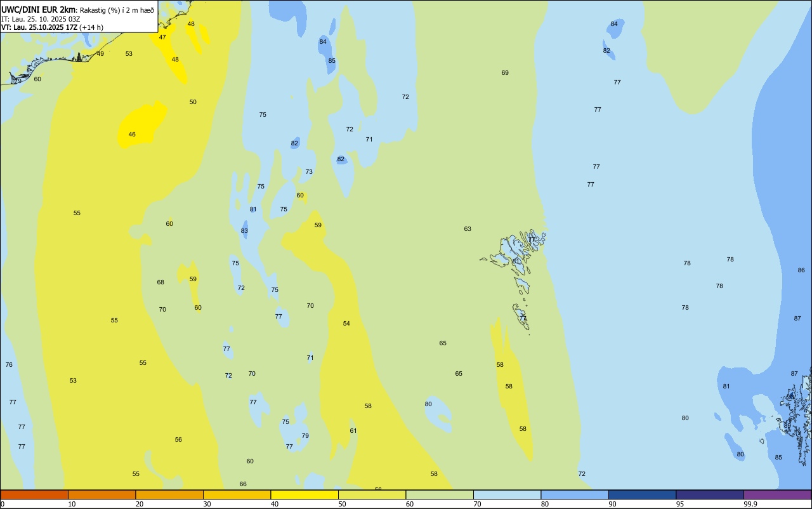The width and height of the screenshot is (812, 509).
Task: Click the humidity value "46" in yellow patch
Action: tap(132, 135)
